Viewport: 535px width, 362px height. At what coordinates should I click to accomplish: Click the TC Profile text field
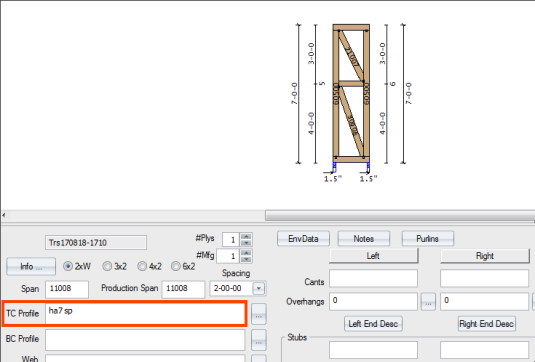(145, 313)
